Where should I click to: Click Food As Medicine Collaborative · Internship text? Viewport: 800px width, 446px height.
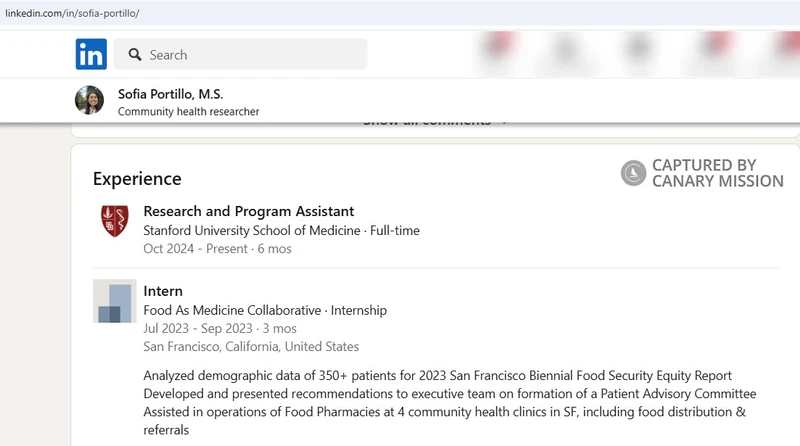tap(265, 310)
